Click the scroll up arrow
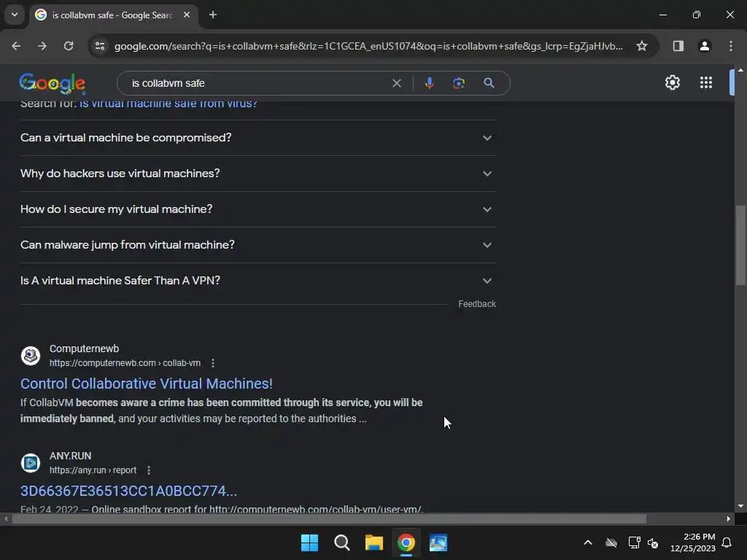The height and width of the screenshot is (560, 747). [740, 70]
